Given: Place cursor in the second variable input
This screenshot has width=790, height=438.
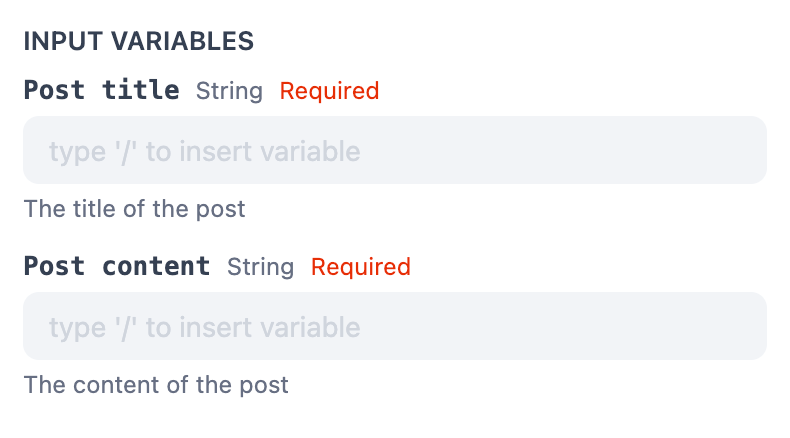Looking at the screenshot, I should [x=600, y=327].
